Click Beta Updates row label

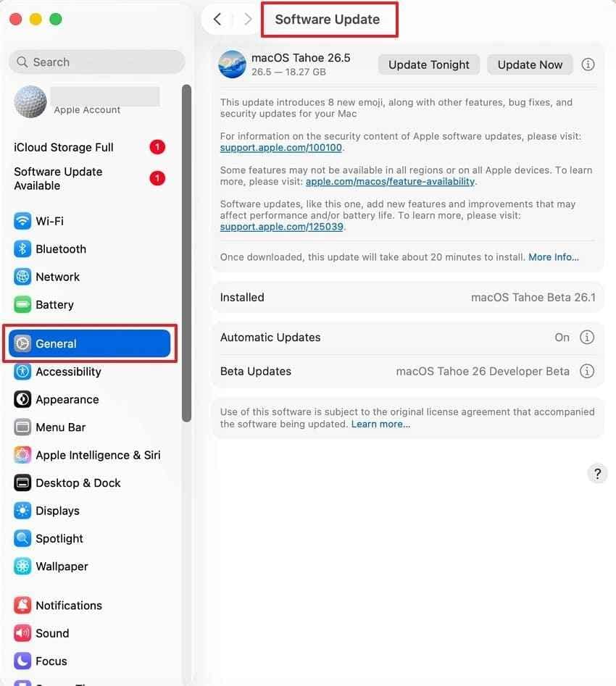pos(256,371)
